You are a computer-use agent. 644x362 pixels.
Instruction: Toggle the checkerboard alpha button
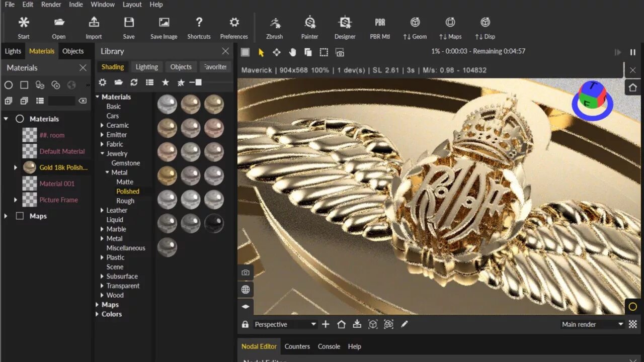point(633,324)
